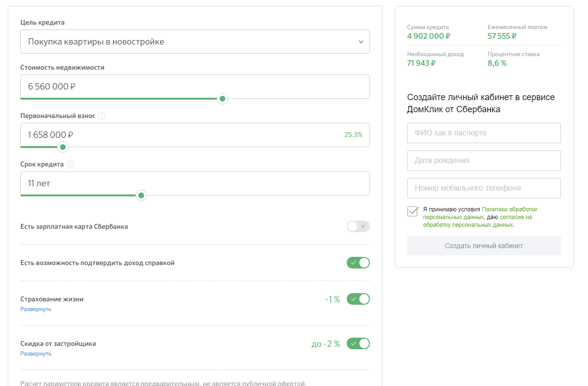Focus the ФИО как в паспорте field
This screenshot has width=588, height=386.
click(x=484, y=133)
